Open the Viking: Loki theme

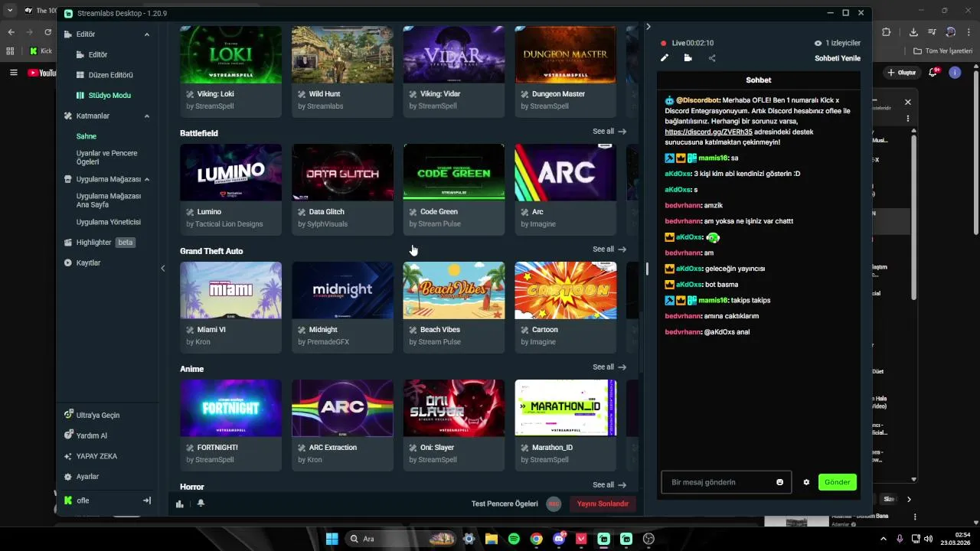click(230, 71)
